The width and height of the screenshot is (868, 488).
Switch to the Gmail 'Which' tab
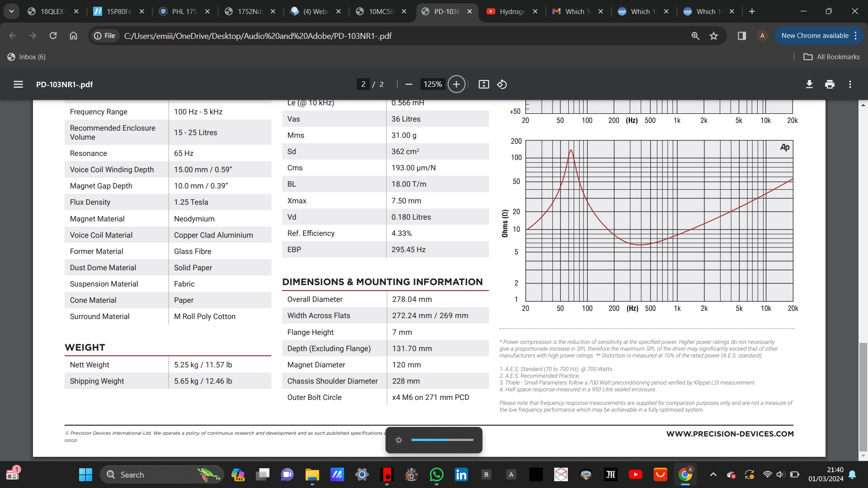click(x=577, y=11)
